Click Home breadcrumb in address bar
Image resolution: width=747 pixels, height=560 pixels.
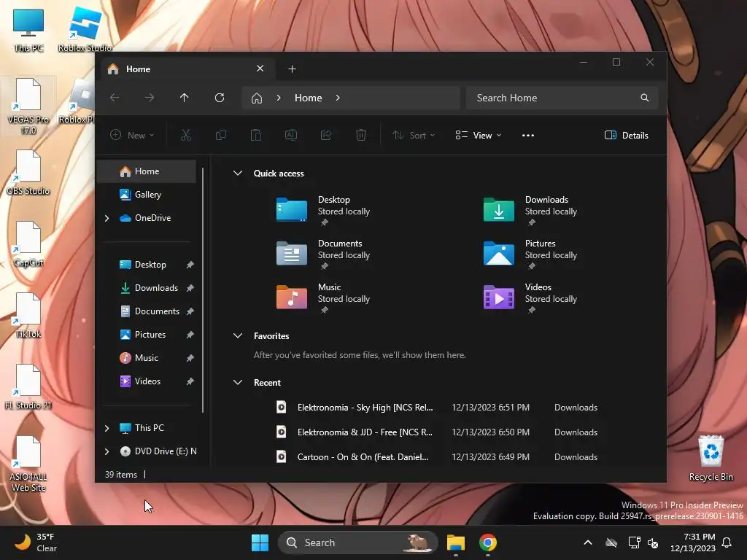[309, 98]
